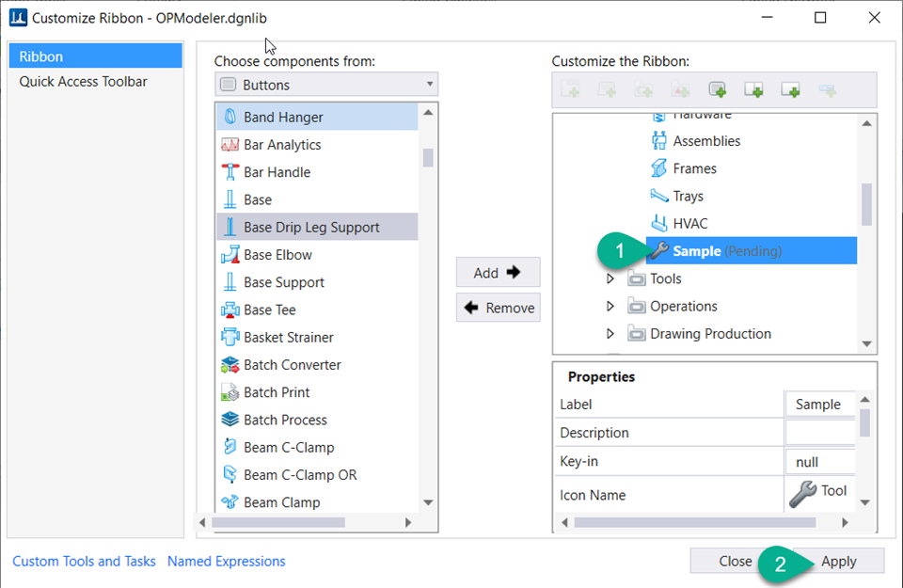903x588 pixels.
Task: Select Batch Converter in component list
Action: (x=317, y=365)
